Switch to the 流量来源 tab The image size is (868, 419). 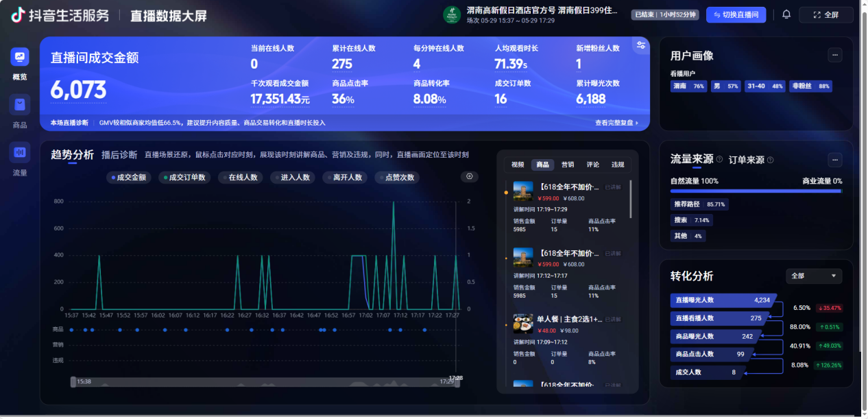point(692,159)
